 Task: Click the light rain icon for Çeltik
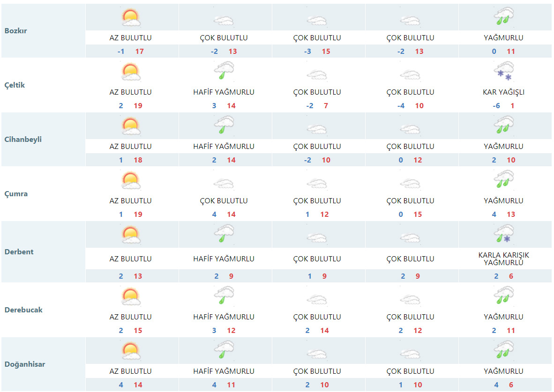click(224, 72)
